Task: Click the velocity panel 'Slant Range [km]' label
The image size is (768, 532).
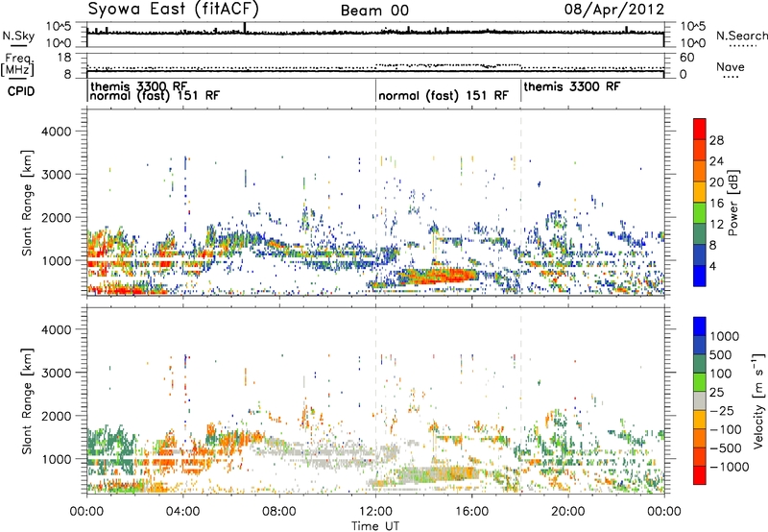Action: pos(27,400)
